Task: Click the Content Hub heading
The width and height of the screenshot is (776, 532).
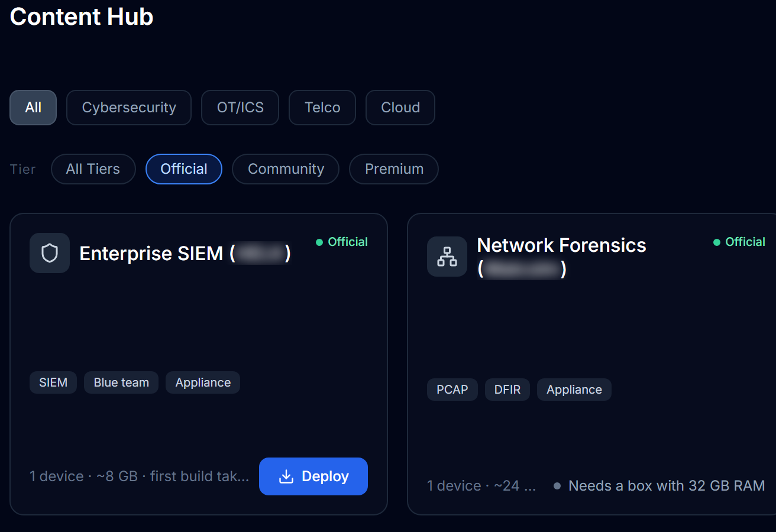Action: click(x=82, y=17)
